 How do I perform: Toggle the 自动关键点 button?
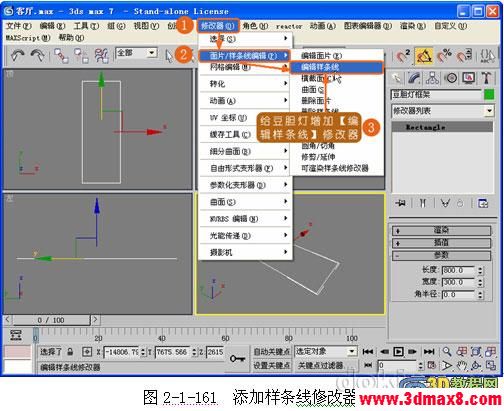(271, 351)
